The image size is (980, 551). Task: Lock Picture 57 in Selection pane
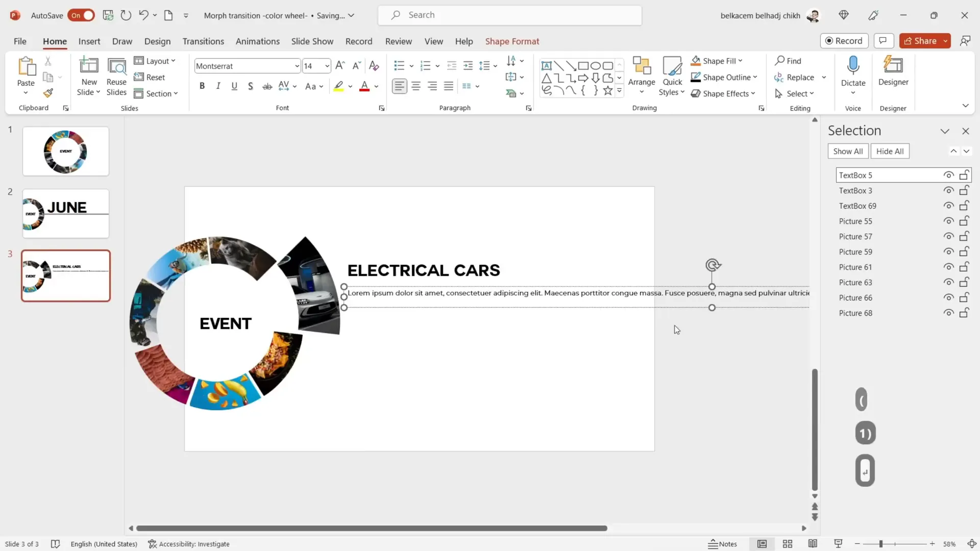(x=964, y=236)
